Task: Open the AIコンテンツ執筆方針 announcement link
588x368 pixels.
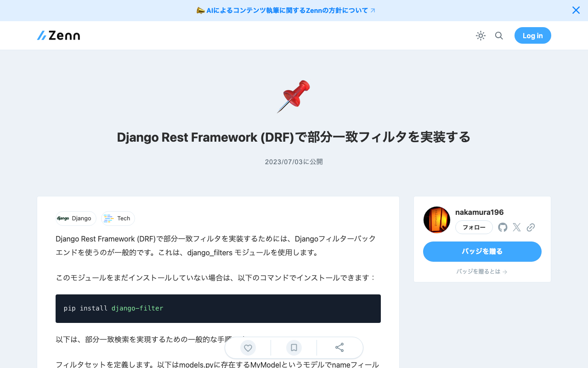Action: click(x=286, y=10)
